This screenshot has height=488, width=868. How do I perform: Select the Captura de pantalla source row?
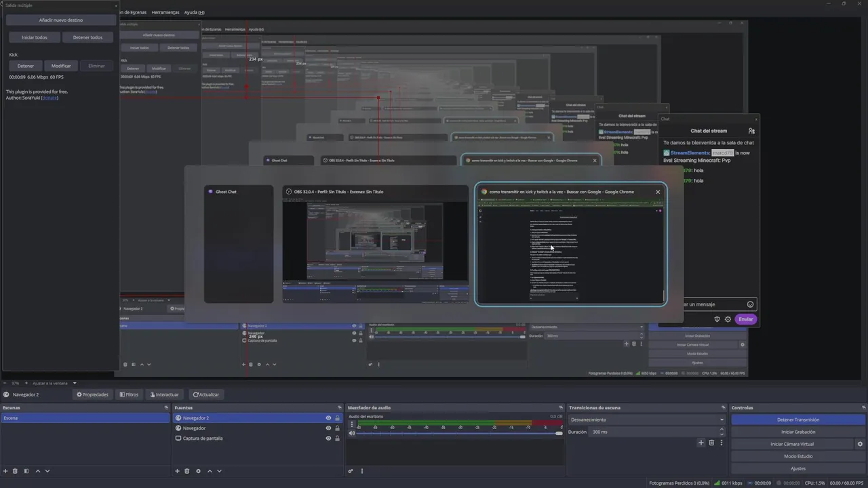pos(257,439)
